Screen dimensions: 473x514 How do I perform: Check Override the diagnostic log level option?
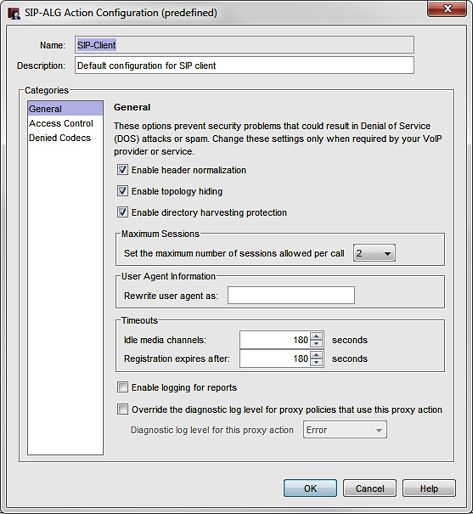click(122, 409)
